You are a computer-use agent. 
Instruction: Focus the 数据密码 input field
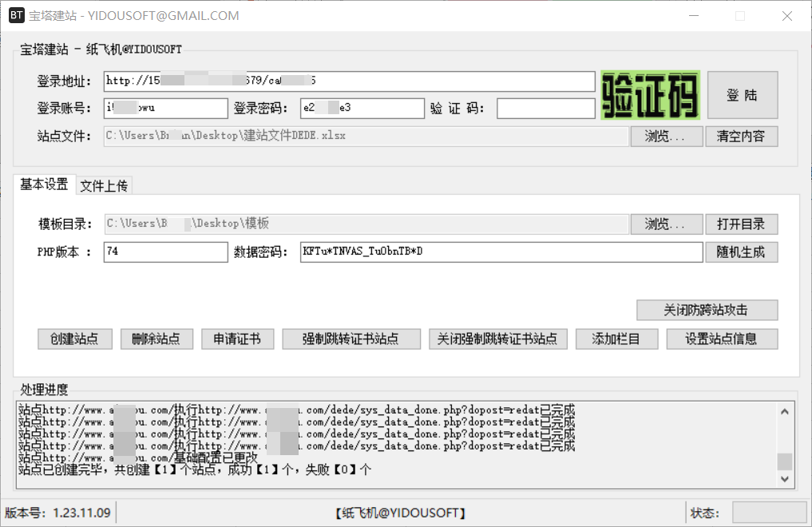click(501, 252)
